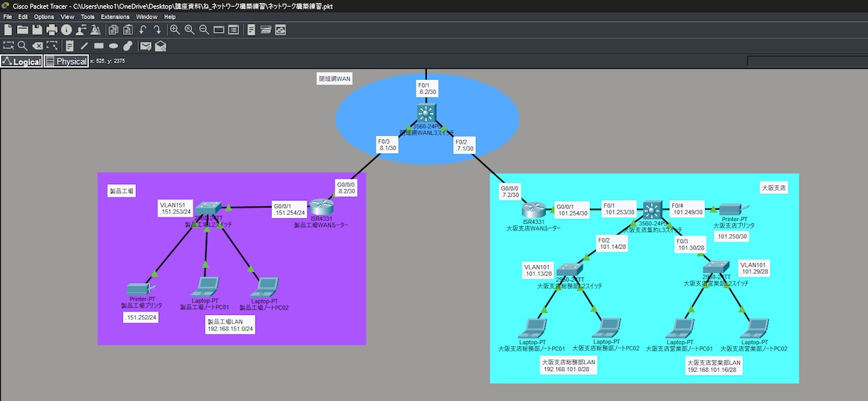This screenshot has width=868, height=401.
Task: Paste using the clipboard icon
Action: 128,30
